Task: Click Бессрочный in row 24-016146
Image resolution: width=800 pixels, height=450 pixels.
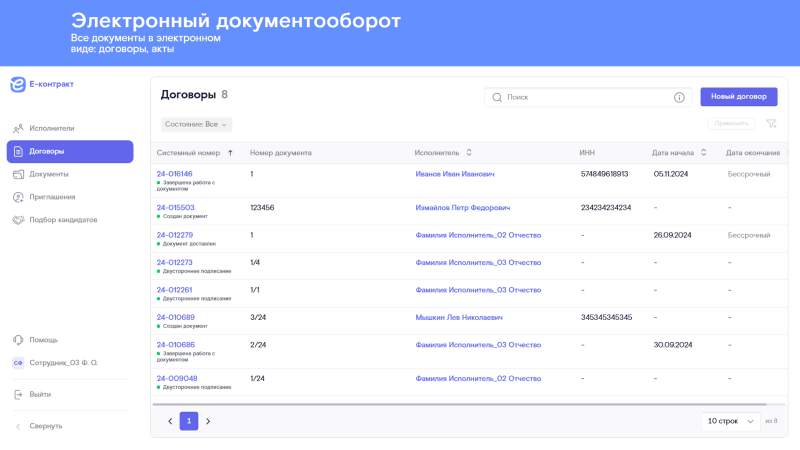Action: click(x=748, y=174)
